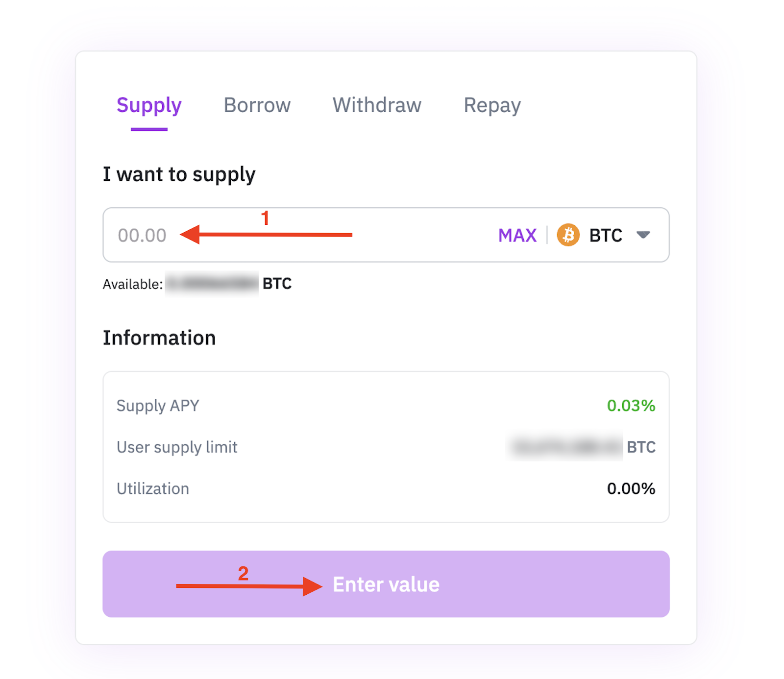Open the Borrow tab
784x679 pixels.
tap(257, 105)
